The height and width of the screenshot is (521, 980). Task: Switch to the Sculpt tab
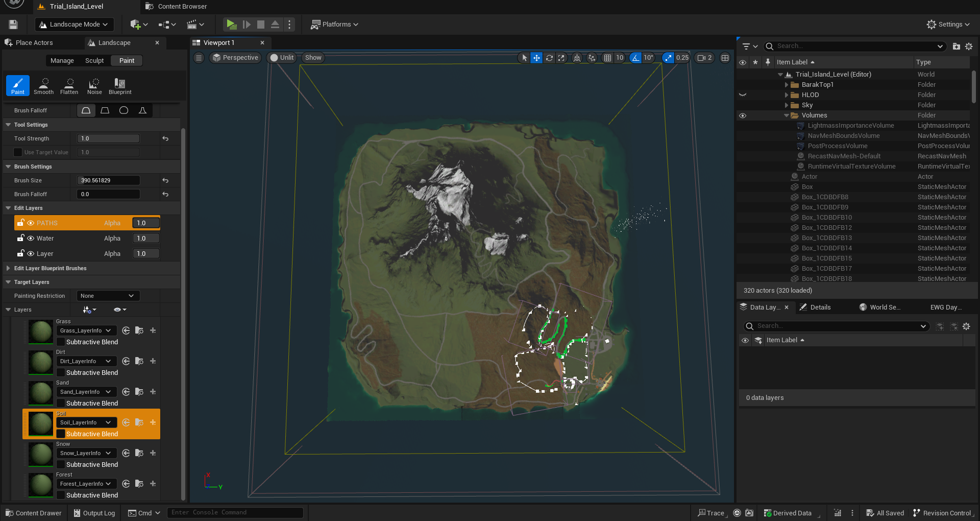[94, 61]
